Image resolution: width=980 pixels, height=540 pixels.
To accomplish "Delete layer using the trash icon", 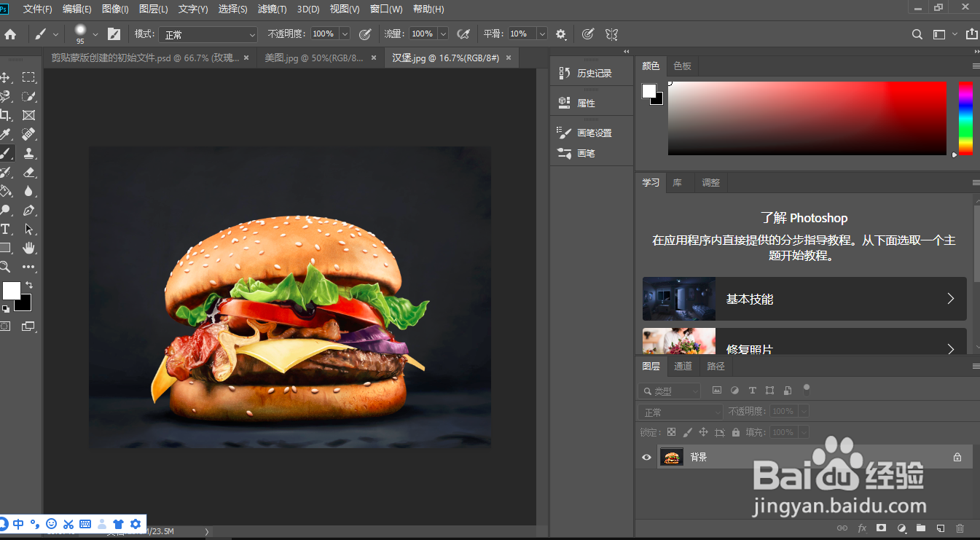I will pos(960,528).
